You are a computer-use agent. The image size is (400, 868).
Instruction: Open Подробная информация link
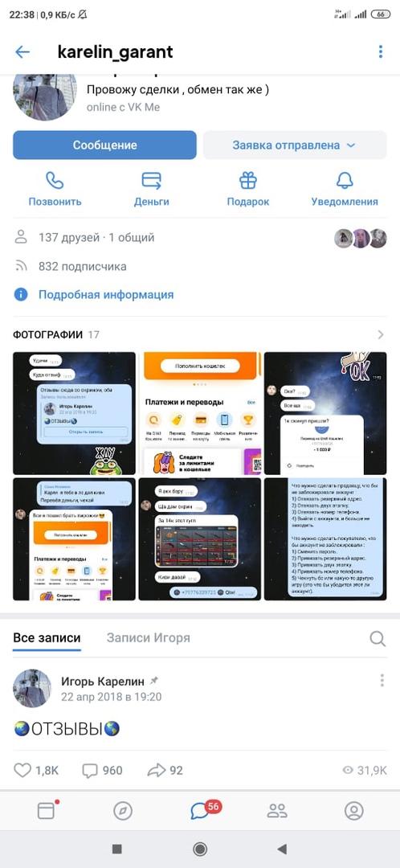coord(106,294)
